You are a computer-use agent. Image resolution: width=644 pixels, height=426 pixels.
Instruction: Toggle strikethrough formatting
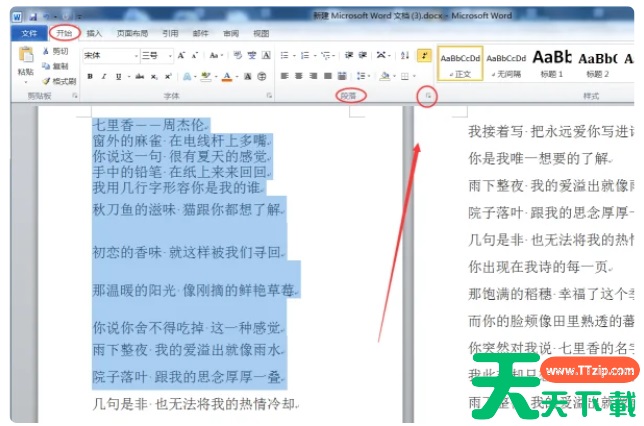coord(140,76)
